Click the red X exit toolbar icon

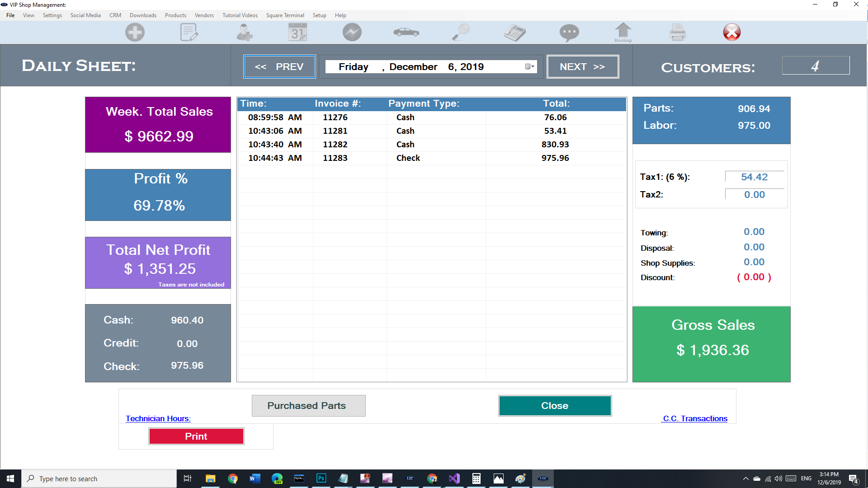(731, 33)
